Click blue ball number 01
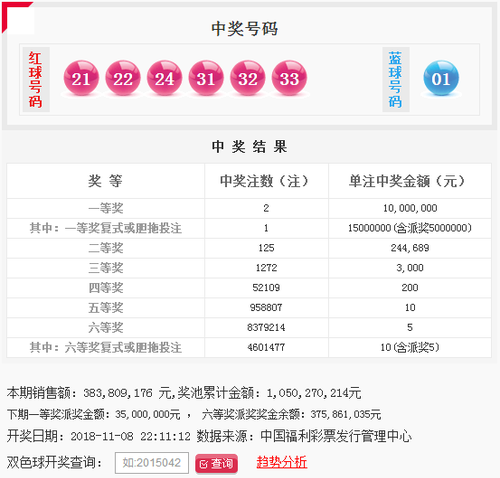The image size is (500, 478). click(441, 78)
